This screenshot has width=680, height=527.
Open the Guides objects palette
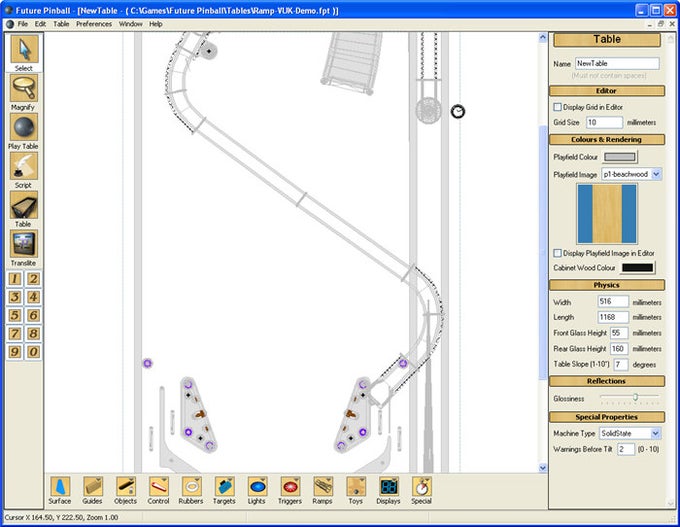pos(93,487)
